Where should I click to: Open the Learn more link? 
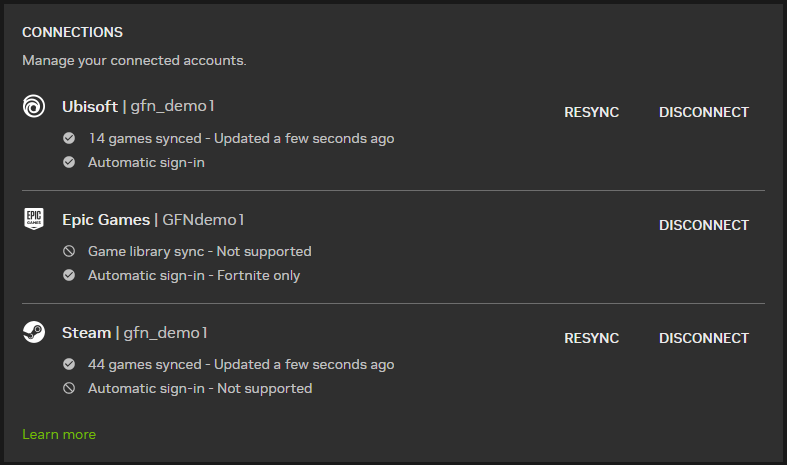coord(59,434)
